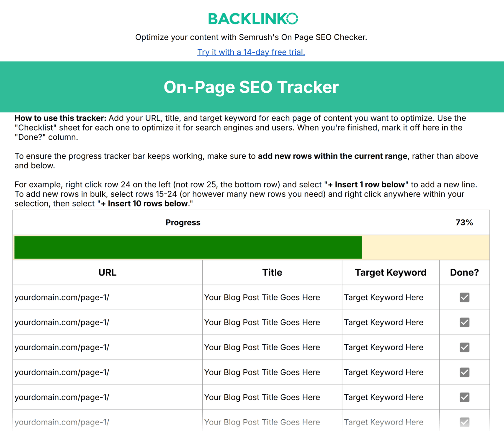Click the first Your Blog Post Title Goes Here cell
The width and height of the screenshot is (504, 431).
coord(262,297)
